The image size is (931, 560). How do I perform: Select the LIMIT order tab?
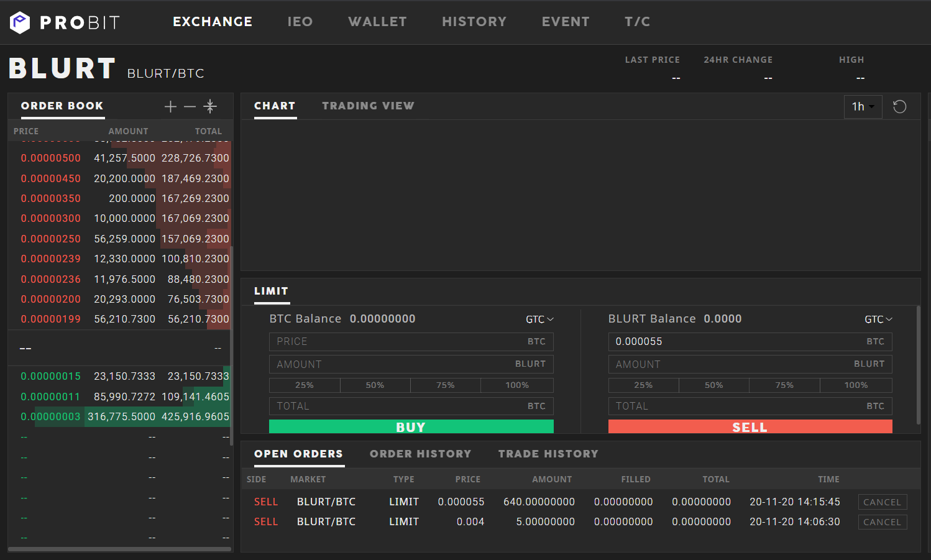[272, 291]
